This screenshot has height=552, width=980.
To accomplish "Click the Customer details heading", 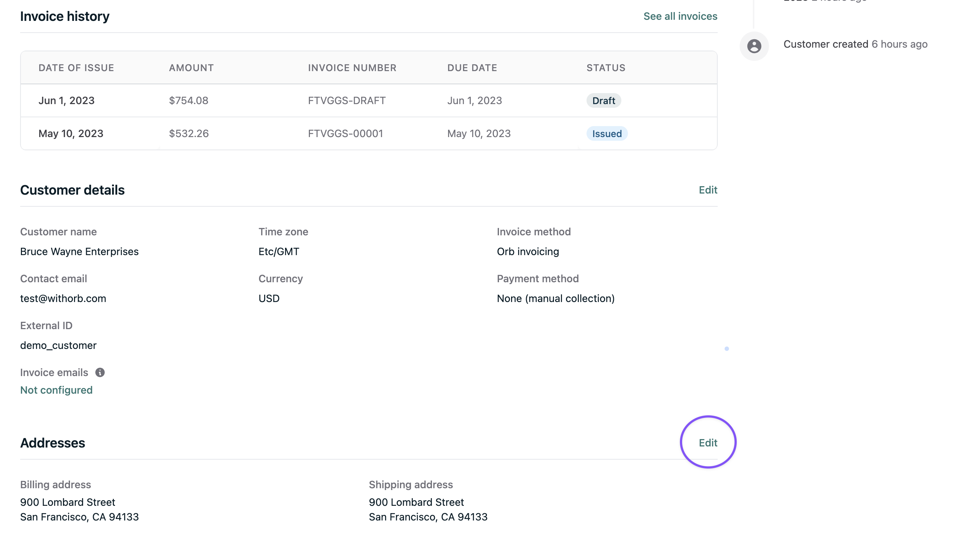I will tap(72, 190).
